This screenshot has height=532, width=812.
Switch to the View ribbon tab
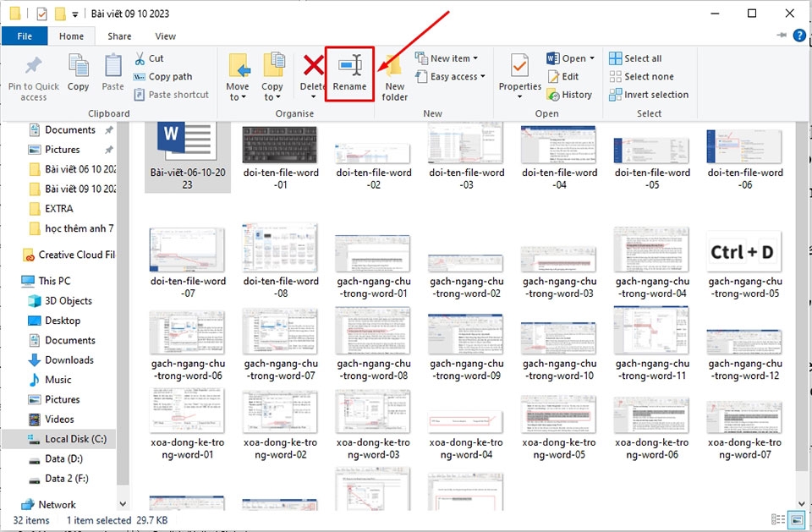coord(165,36)
